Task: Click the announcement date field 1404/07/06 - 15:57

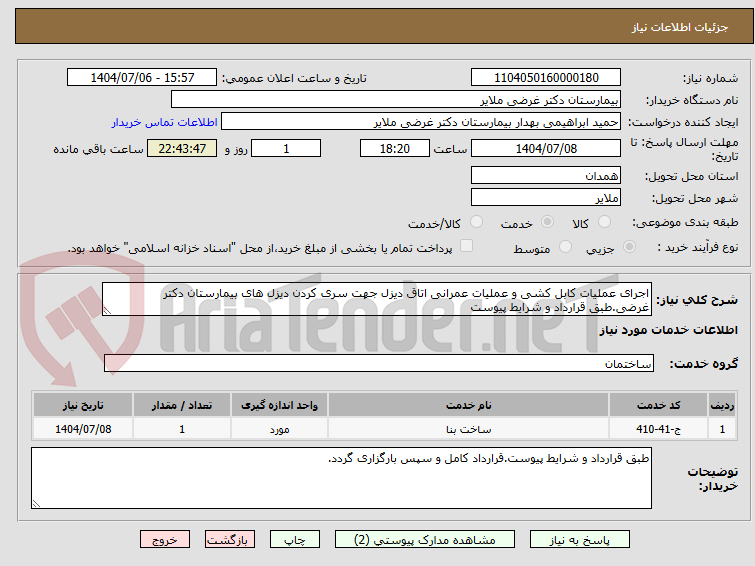Action: click(x=142, y=78)
